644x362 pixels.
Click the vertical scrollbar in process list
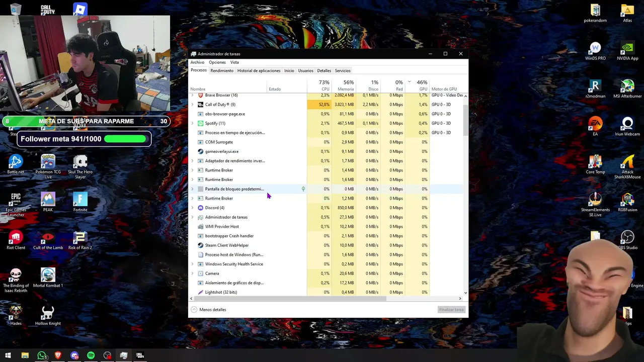click(x=465, y=121)
